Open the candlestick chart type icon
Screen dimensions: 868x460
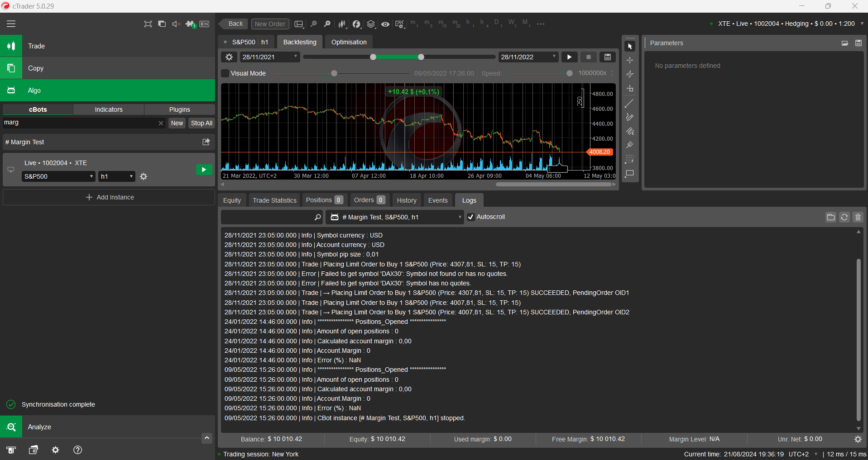[342, 24]
